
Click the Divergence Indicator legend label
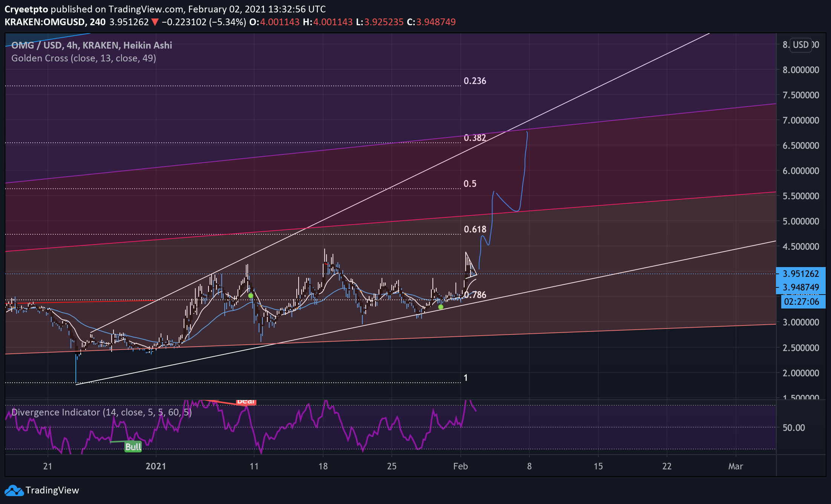pos(101,412)
